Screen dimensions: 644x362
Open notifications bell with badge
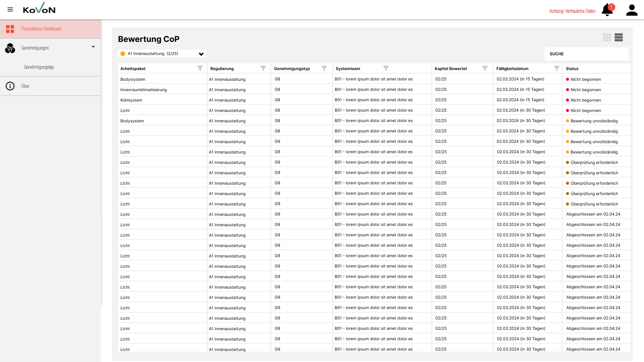pos(607,10)
